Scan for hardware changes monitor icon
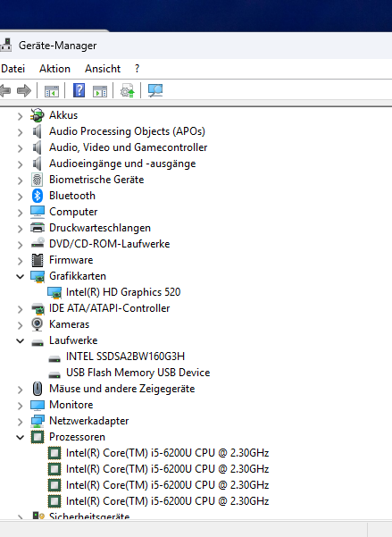The height and width of the screenshot is (537, 392). coord(155,90)
